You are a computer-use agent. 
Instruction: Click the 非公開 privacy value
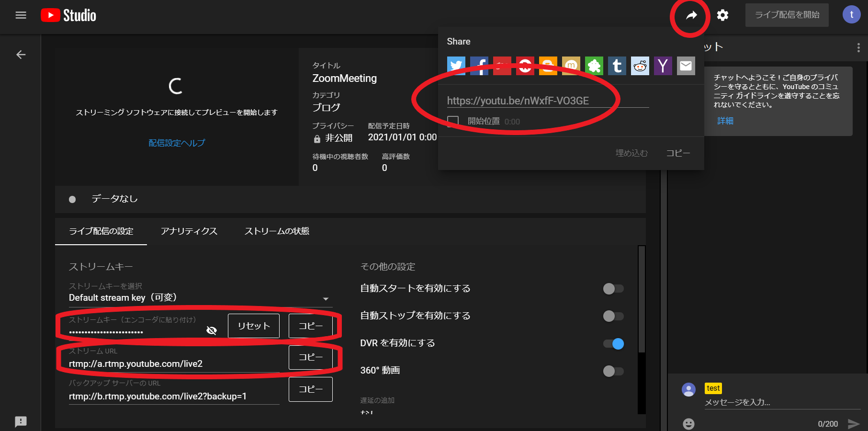339,138
